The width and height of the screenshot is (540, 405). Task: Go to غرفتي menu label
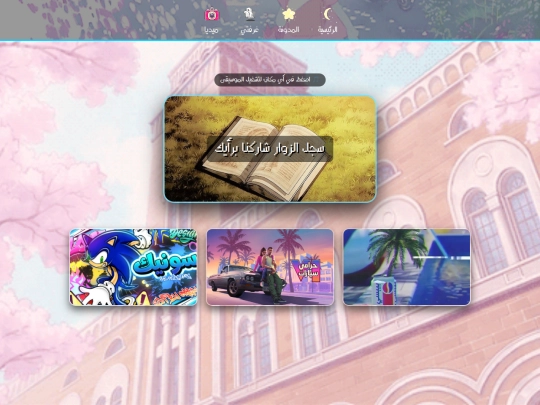[249, 30]
